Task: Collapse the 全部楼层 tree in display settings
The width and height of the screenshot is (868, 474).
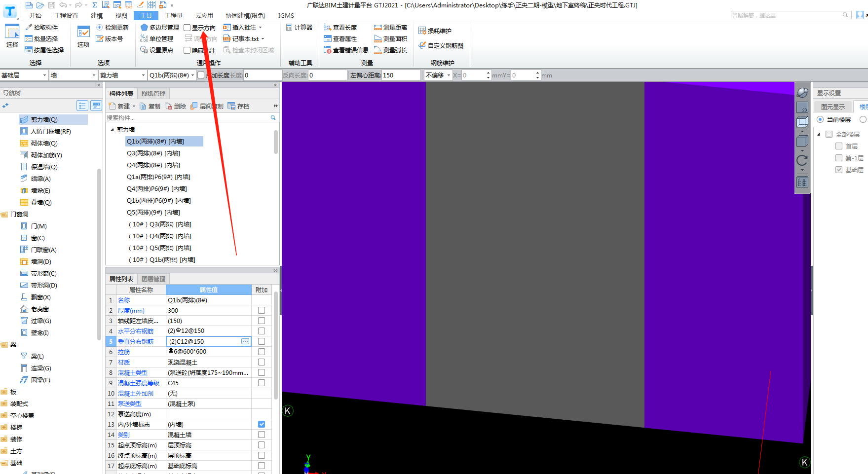Action: coord(819,134)
